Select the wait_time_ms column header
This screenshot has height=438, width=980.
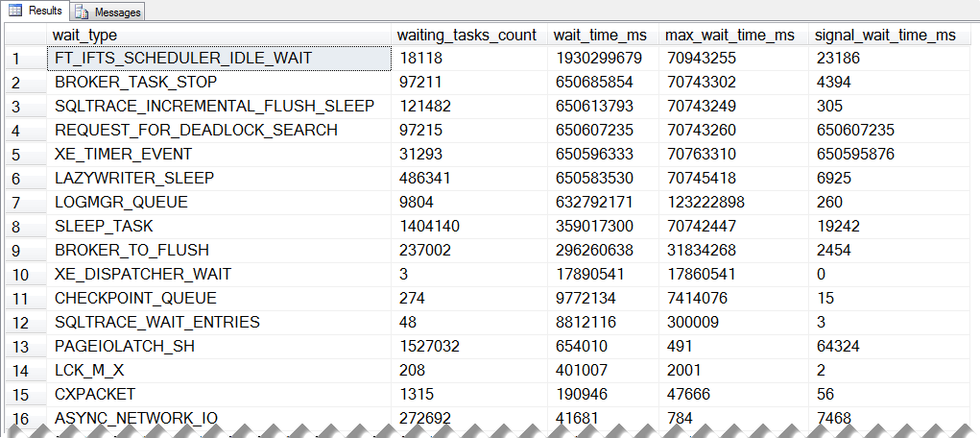click(x=604, y=36)
